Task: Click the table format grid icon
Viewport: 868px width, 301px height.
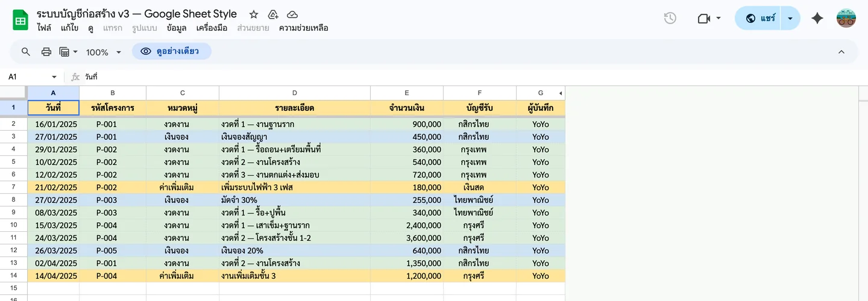Action: coord(64,52)
